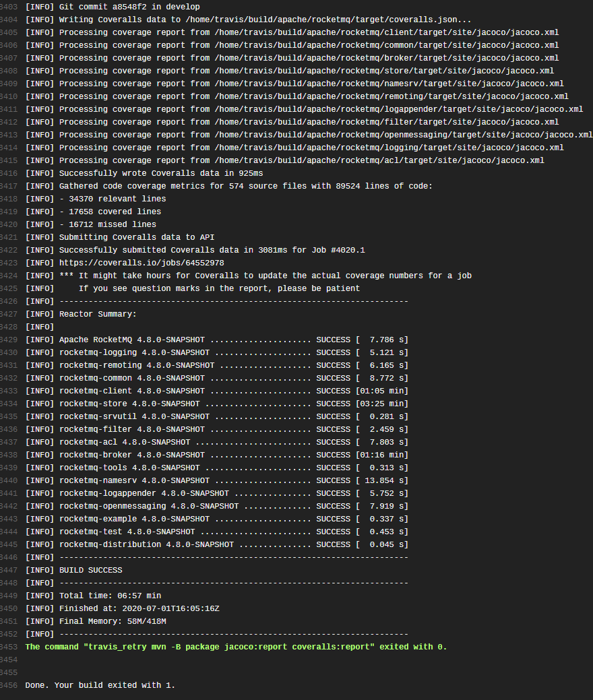
Task: Click the coveralls.io jobs URL
Action: click(142, 263)
